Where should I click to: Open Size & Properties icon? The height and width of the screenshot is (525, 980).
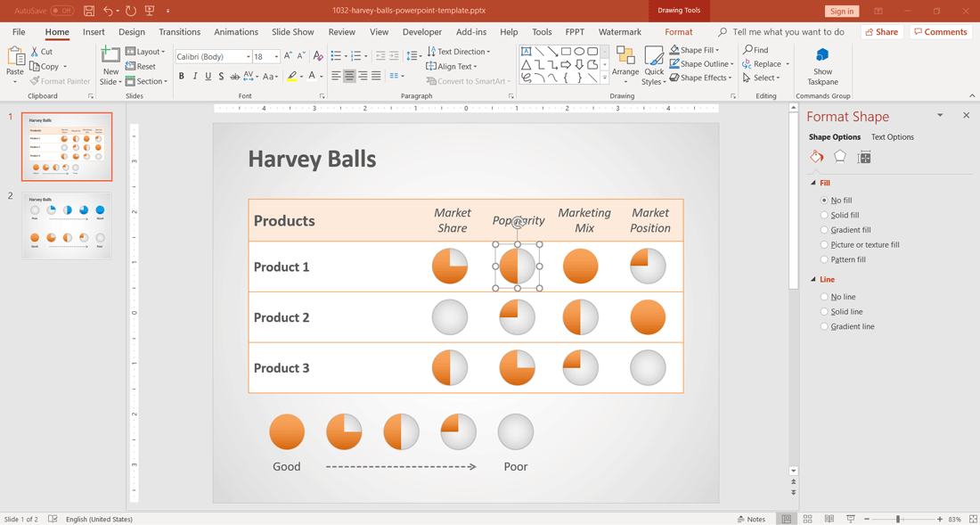click(864, 157)
